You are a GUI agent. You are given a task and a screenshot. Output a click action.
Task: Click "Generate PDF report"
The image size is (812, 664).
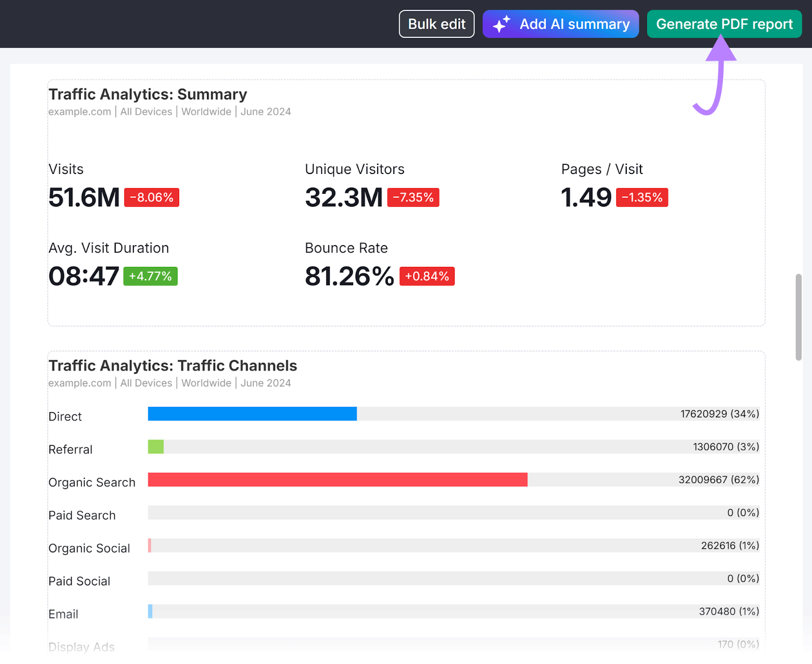(x=724, y=24)
